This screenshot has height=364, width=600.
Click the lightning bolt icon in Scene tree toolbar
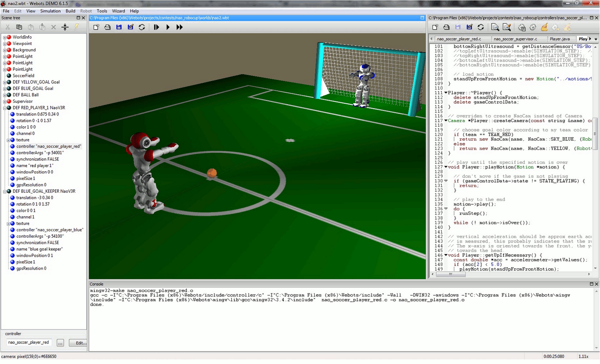point(76,27)
